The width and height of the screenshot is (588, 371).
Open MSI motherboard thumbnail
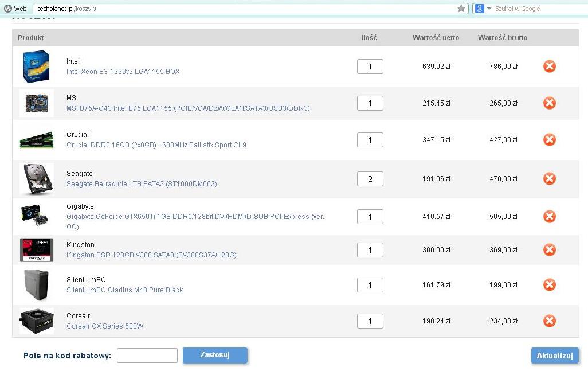36,103
